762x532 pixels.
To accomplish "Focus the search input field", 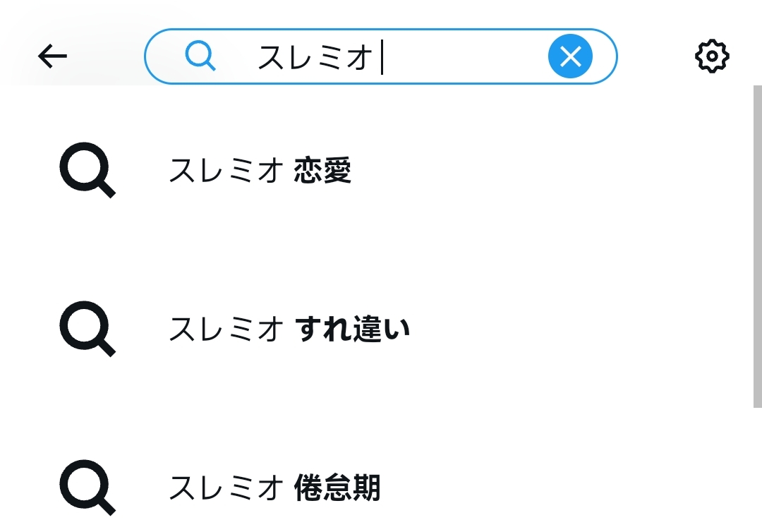I will point(459,56).
